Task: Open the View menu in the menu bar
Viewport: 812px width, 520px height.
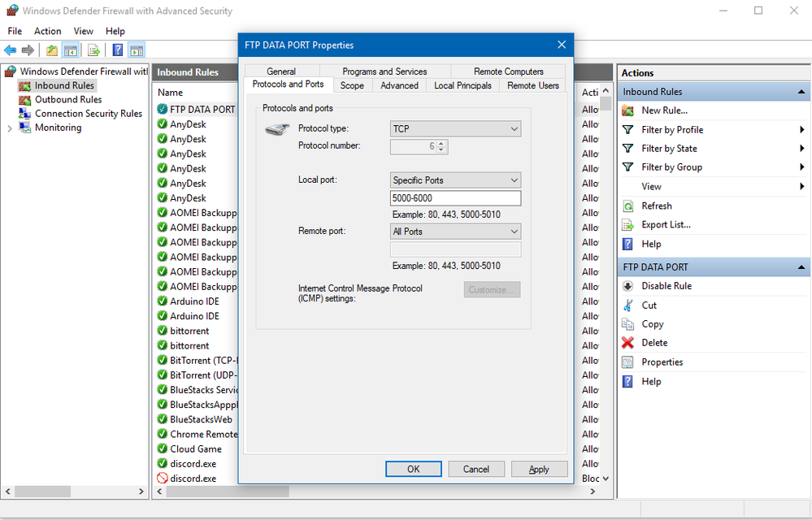Action: (x=83, y=31)
